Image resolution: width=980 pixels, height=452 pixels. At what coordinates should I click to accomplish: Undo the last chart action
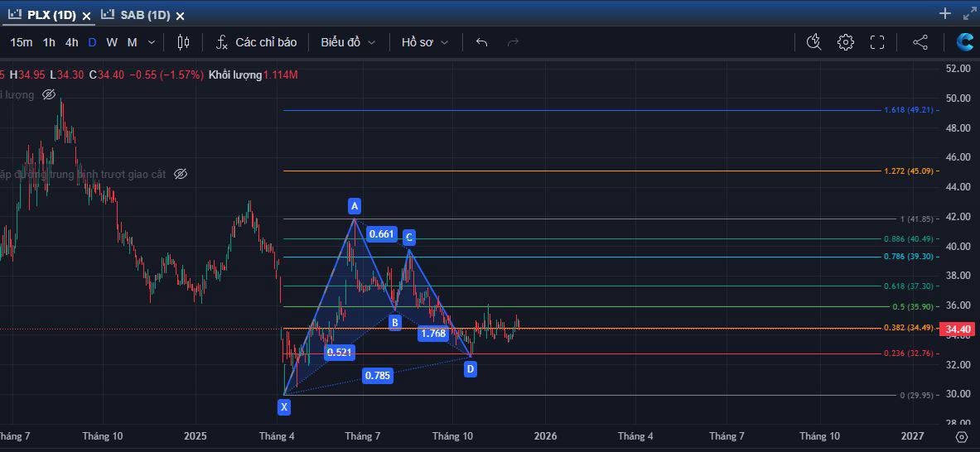pyautogui.click(x=481, y=42)
